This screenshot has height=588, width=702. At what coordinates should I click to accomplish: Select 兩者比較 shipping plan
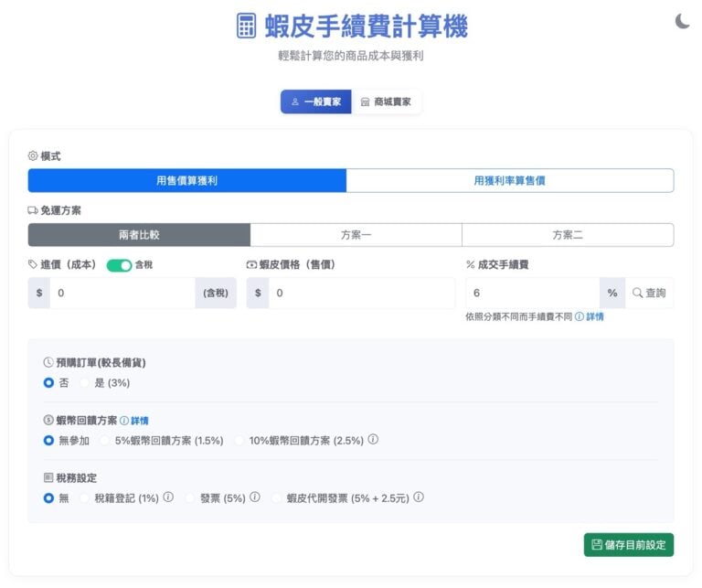[139, 235]
